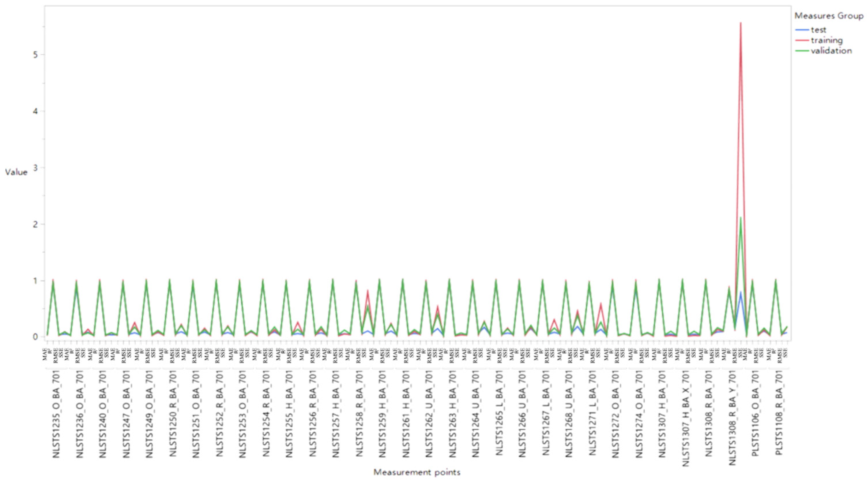Click the PLSTS1106_O_BA_701 axis label
868x484 pixels.
point(756,413)
